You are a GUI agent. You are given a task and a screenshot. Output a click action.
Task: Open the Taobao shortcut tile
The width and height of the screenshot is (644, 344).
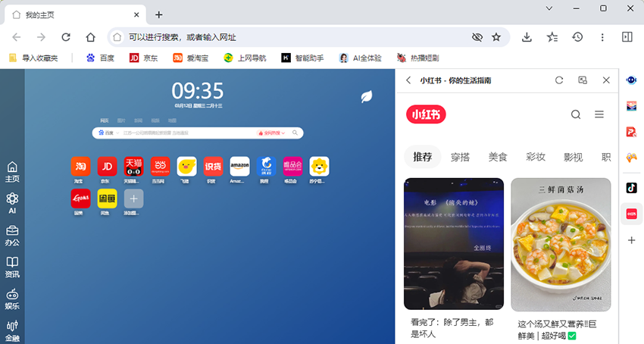[x=80, y=166]
